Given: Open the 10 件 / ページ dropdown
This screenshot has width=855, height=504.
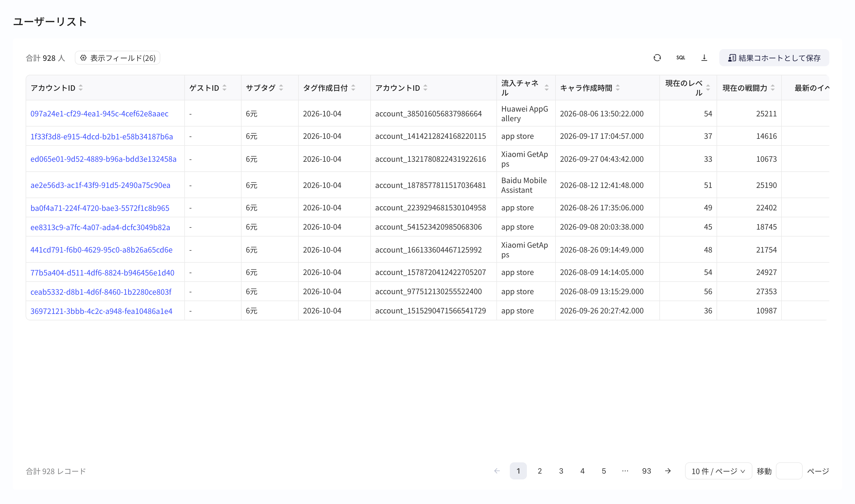Looking at the screenshot, I should click(718, 471).
